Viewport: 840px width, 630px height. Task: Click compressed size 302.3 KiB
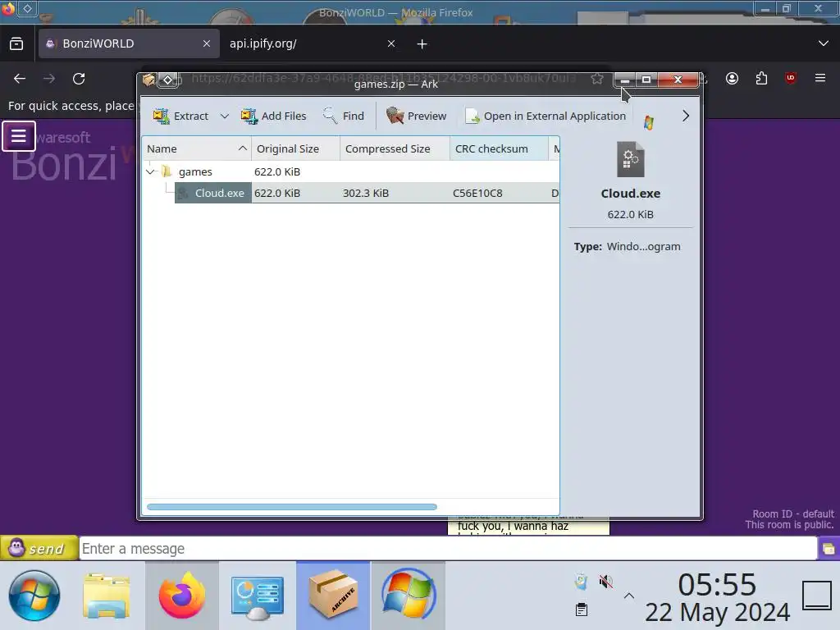click(365, 193)
